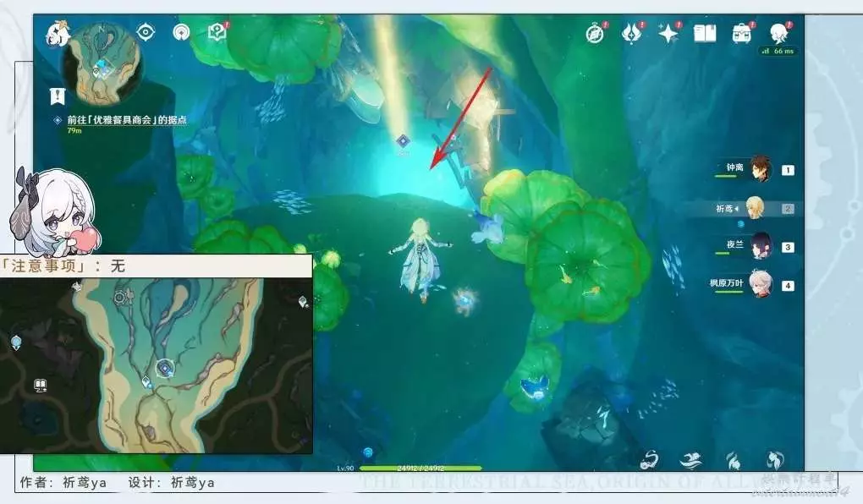
Task: Open the quest navigation target icon
Action: [146, 32]
